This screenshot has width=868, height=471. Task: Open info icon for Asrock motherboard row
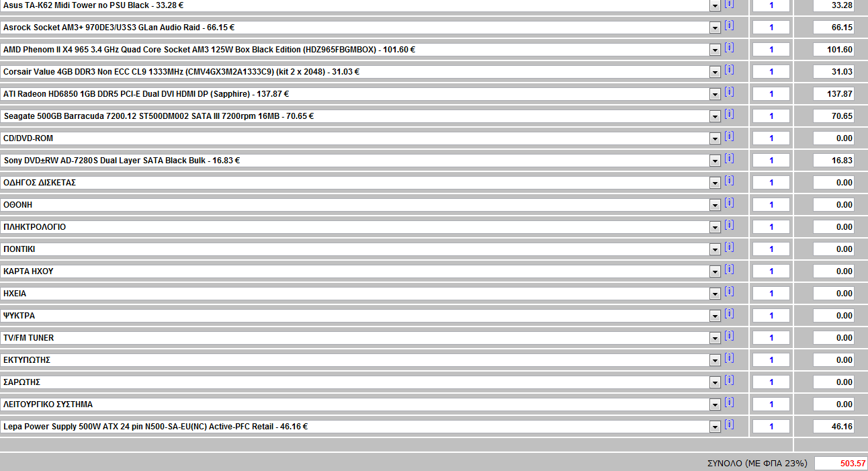pyautogui.click(x=729, y=26)
